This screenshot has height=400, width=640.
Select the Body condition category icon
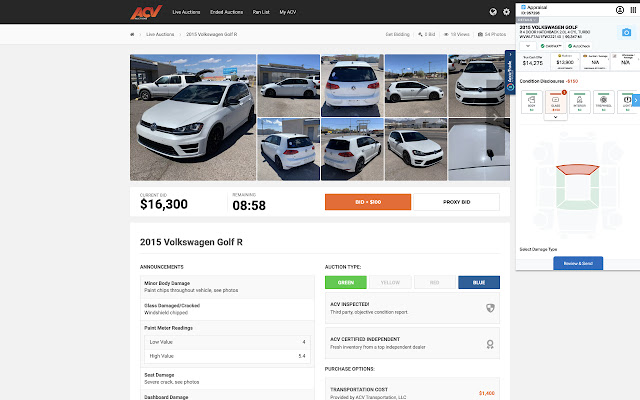click(x=531, y=102)
